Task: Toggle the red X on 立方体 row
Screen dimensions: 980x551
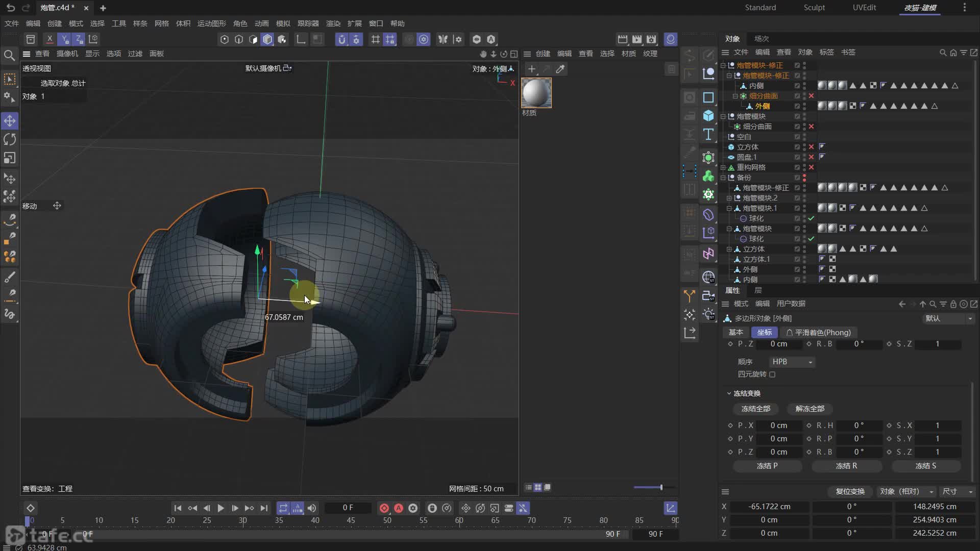Action: click(811, 147)
